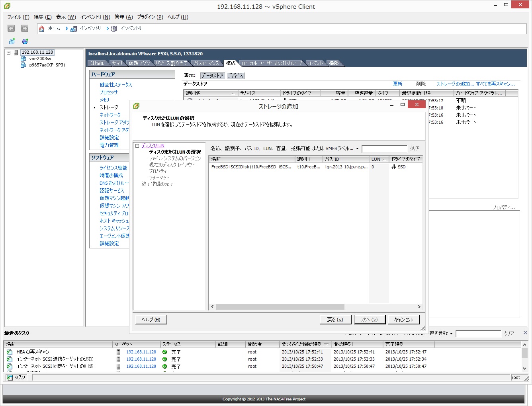Select the FreeBSD iSCSIDisk row in LUN list
The width and height of the screenshot is (532, 406).
coord(315,167)
